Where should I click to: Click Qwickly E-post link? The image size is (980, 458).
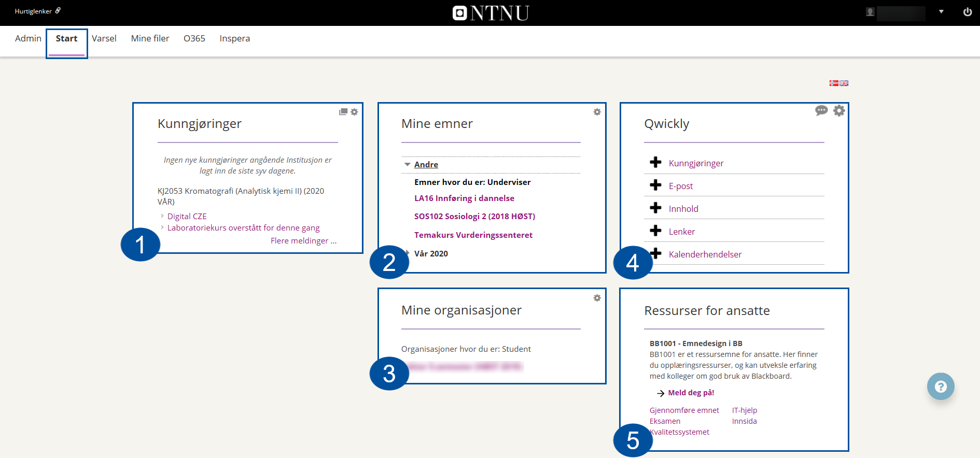[x=681, y=186]
